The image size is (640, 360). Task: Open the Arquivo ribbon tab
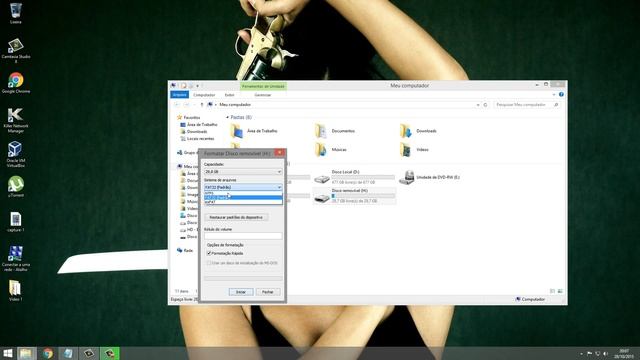click(179, 95)
